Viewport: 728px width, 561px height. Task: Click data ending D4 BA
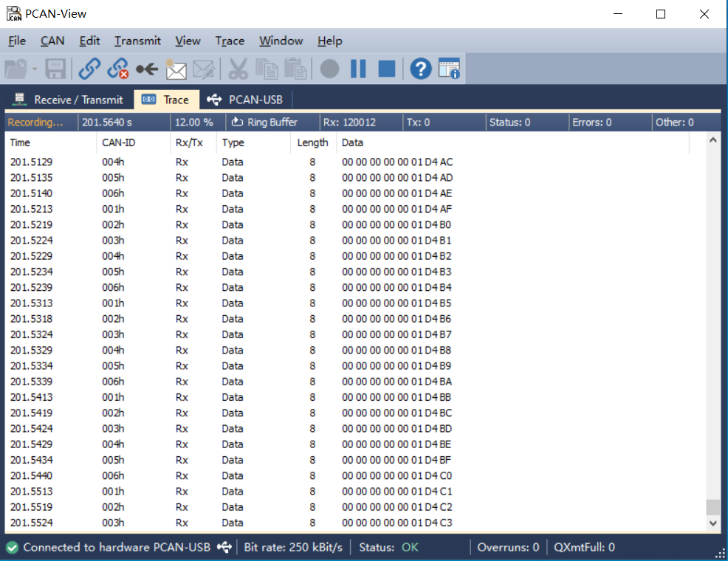(397, 382)
